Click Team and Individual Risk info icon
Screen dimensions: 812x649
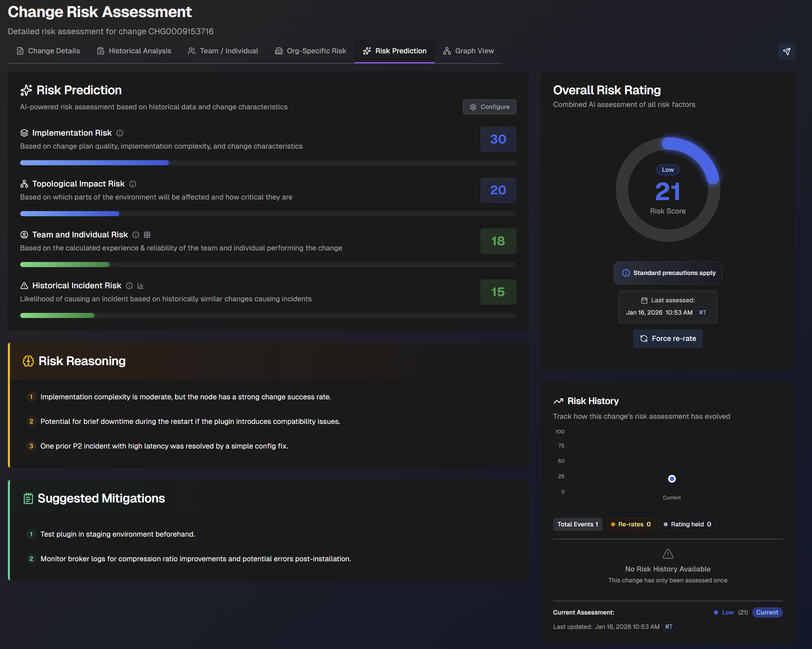(x=136, y=235)
